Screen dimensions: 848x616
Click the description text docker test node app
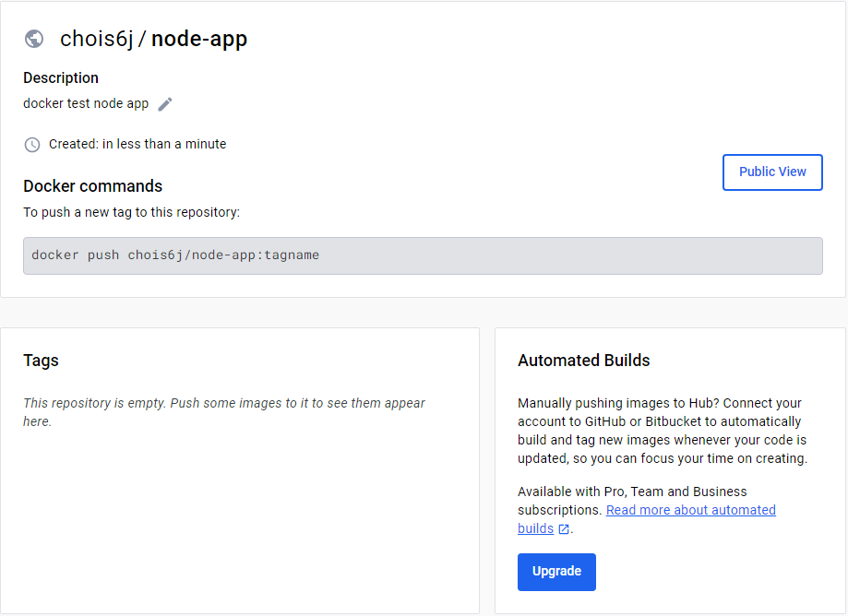pos(86,103)
